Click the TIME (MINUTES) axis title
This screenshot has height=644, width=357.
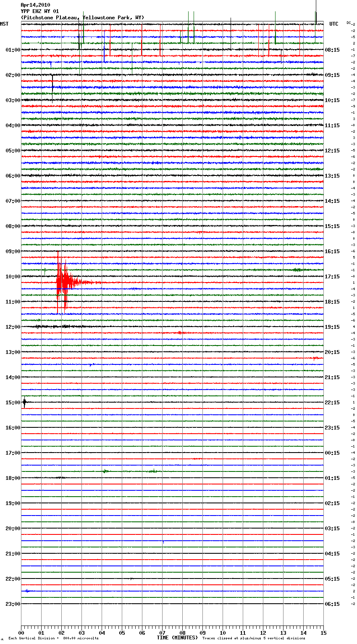[x=177, y=638]
